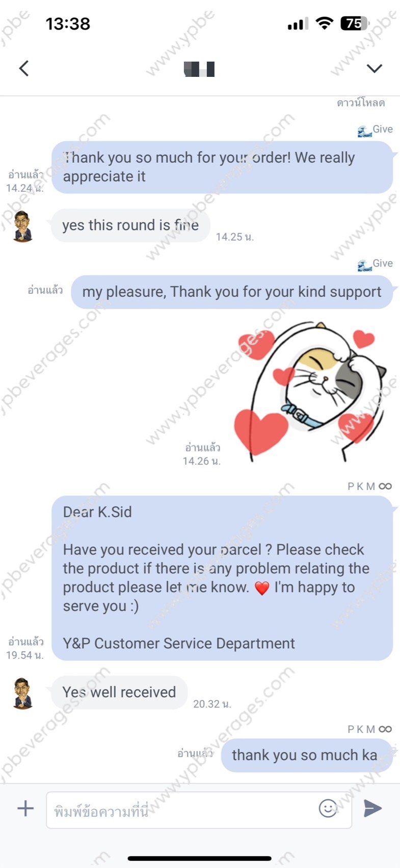400x868 pixels.
Task: Tap the 'P K M' sender label above Dear K.Sid
Action: pos(361,486)
